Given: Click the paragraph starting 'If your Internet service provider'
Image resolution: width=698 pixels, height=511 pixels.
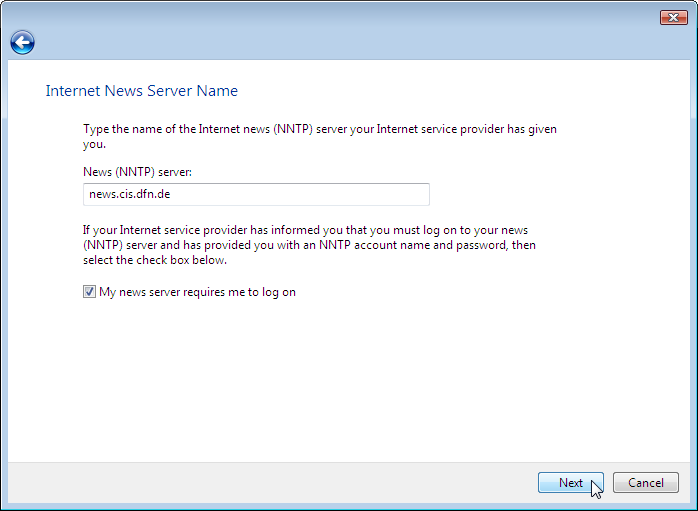Looking at the screenshot, I should (309, 245).
